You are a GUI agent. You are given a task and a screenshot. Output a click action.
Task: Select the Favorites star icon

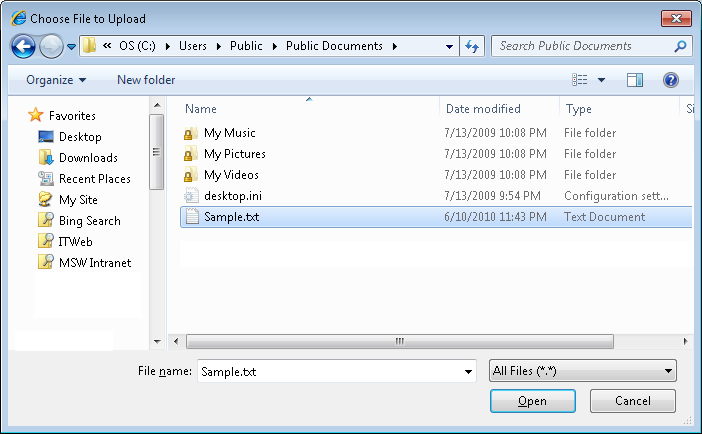tap(36, 115)
